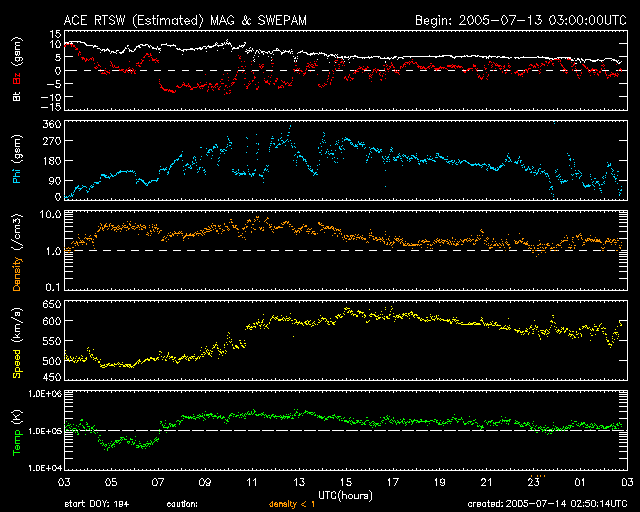Click the '650' tick on the Speed axis
The height and width of the screenshot is (512, 640).
pos(52,305)
